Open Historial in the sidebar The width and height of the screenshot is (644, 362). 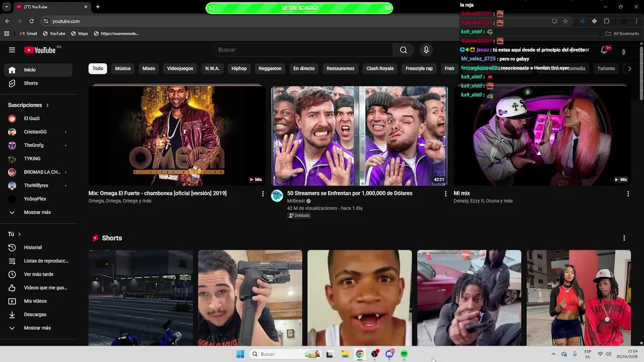38,247
